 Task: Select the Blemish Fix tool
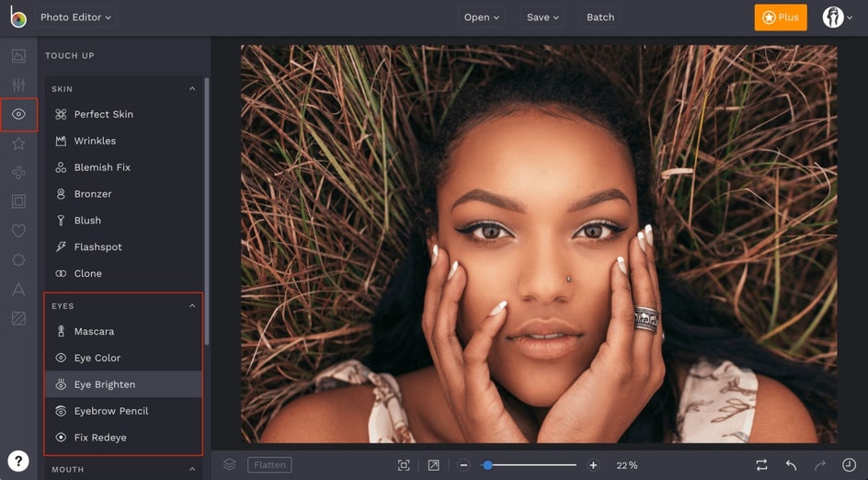[x=123, y=167]
